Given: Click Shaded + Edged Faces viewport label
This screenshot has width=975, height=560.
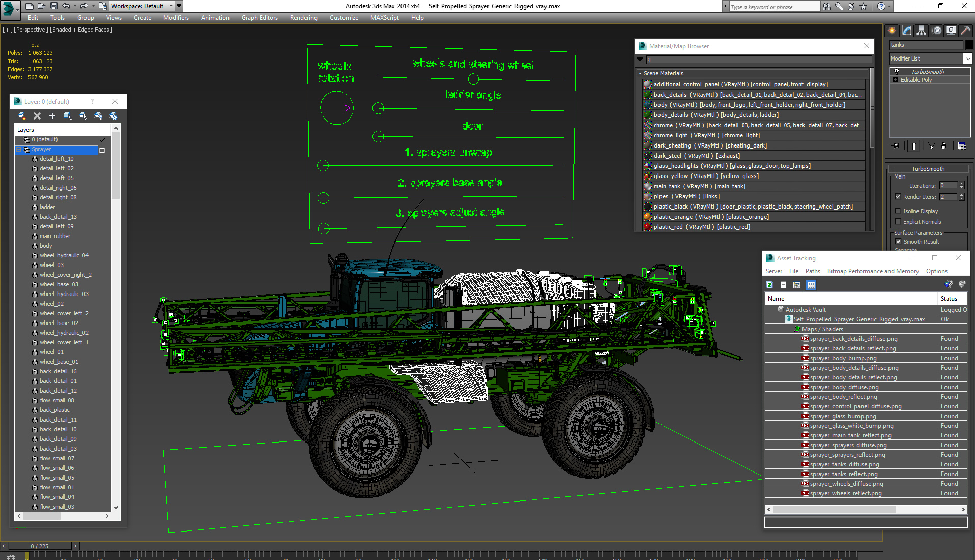Looking at the screenshot, I should [81, 30].
